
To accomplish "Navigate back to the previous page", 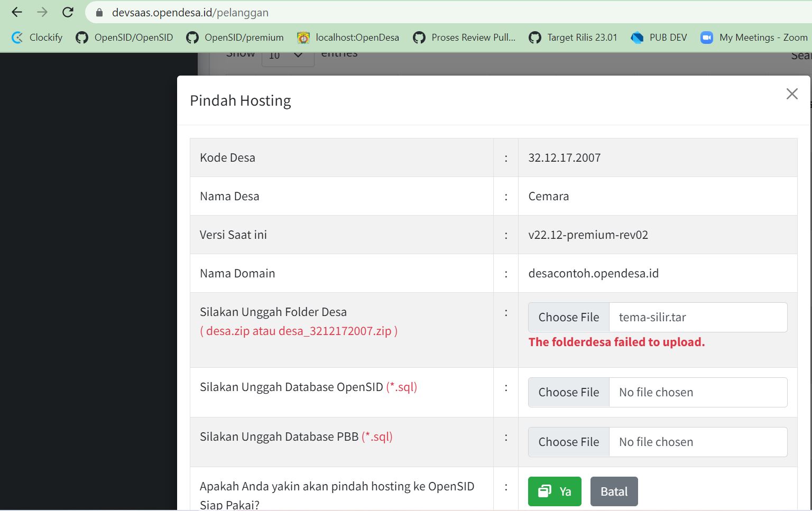I will coord(16,13).
